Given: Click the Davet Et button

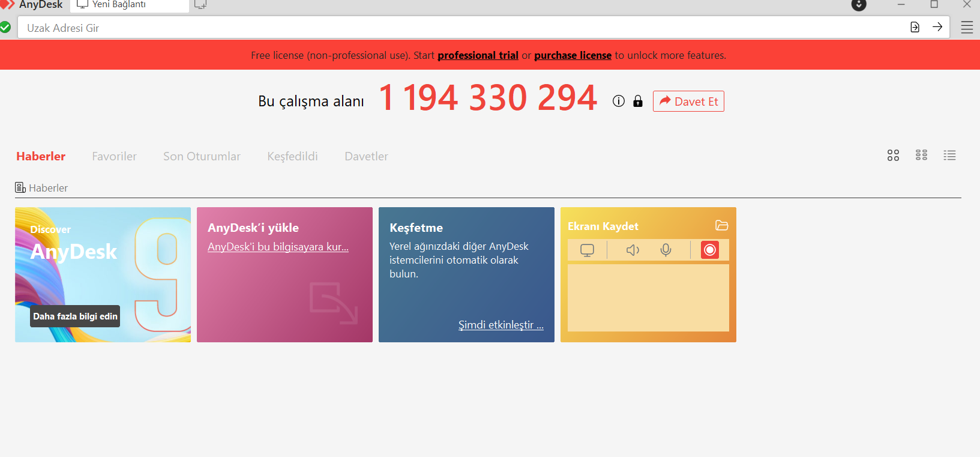Looking at the screenshot, I should (688, 101).
